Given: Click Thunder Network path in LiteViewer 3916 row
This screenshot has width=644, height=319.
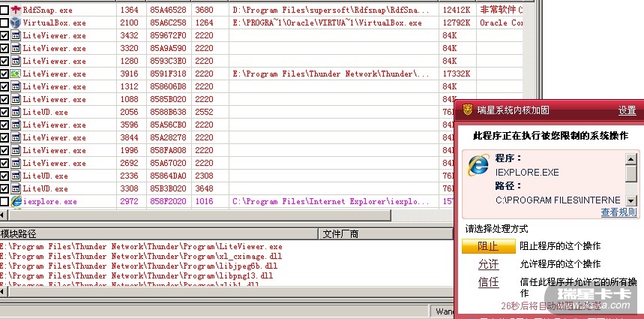Looking at the screenshot, I should point(331,74).
